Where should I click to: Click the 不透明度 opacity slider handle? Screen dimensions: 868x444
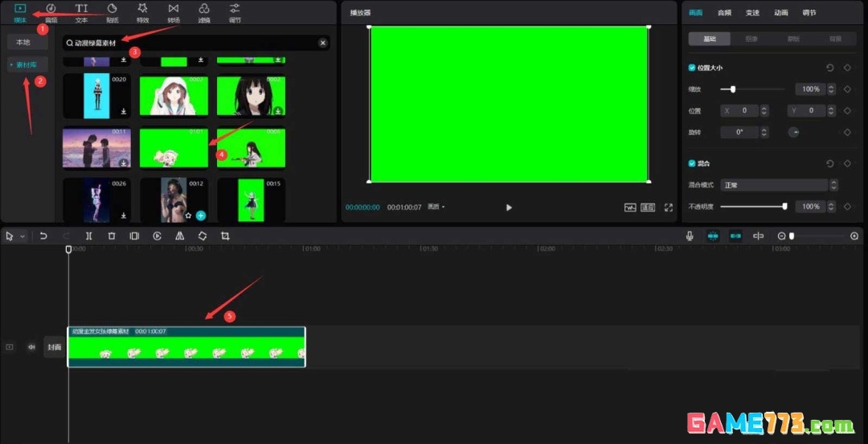click(x=784, y=207)
